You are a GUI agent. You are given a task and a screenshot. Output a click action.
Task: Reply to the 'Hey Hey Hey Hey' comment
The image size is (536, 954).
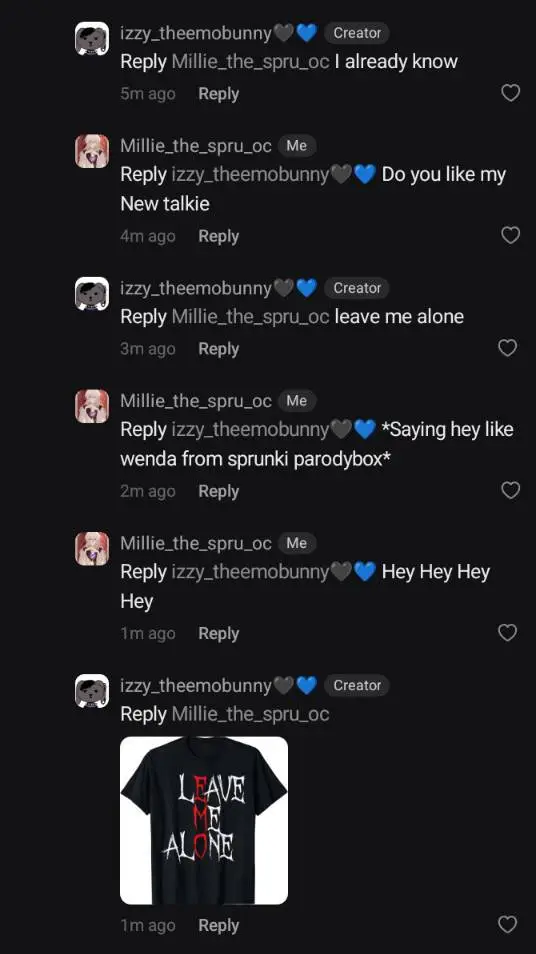tap(218, 633)
